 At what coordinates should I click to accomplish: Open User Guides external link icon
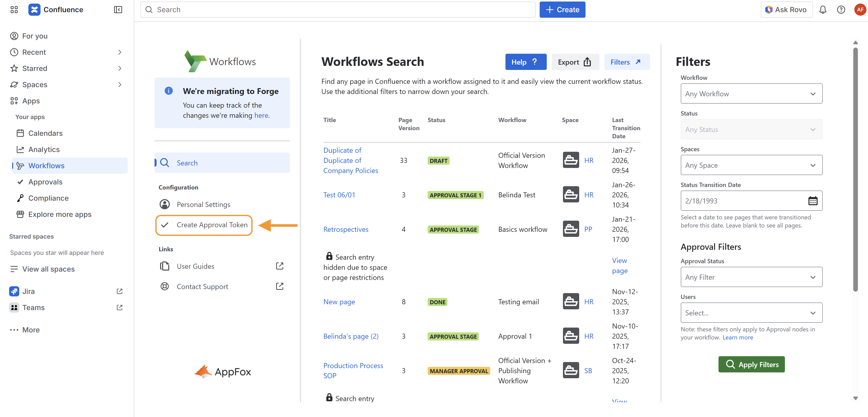pos(279,266)
